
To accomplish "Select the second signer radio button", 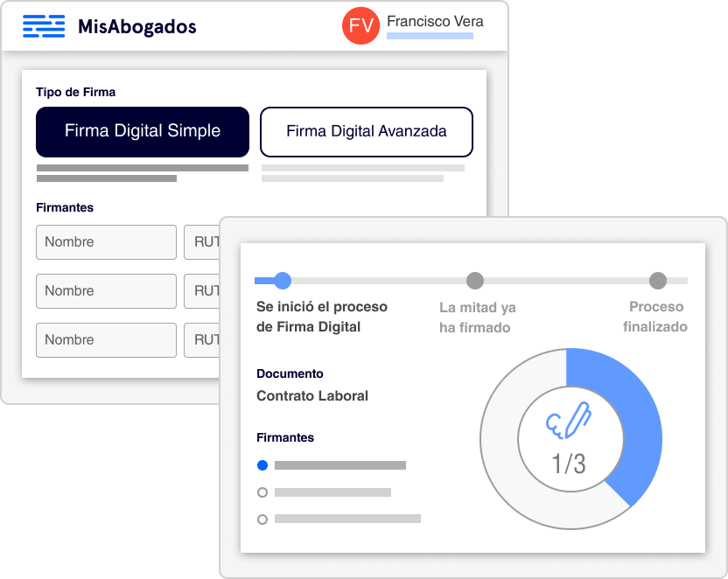I will (x=262, y=492).
